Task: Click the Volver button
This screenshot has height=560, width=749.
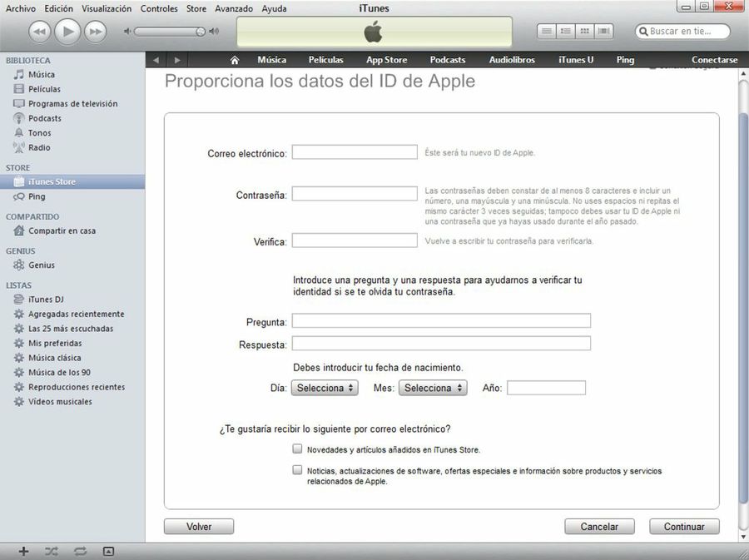Action: 199,526
